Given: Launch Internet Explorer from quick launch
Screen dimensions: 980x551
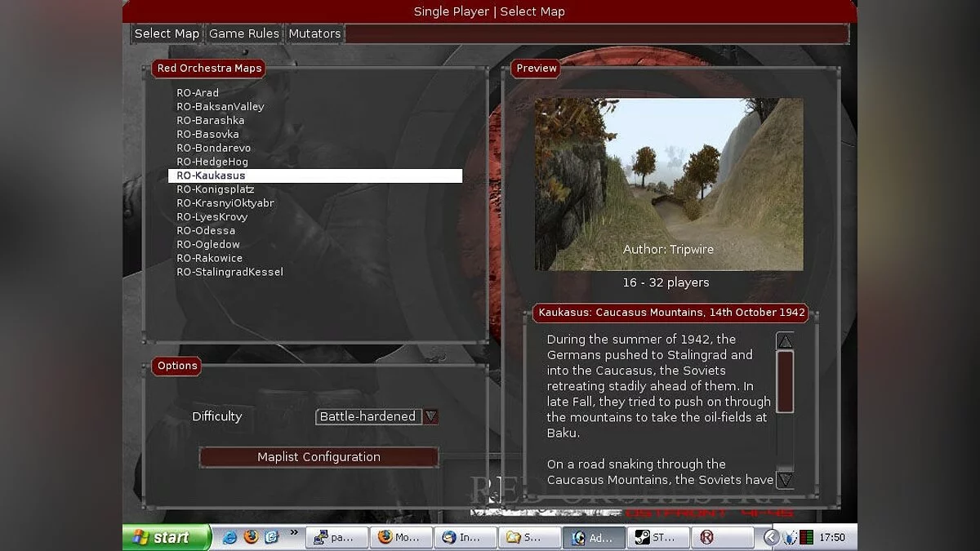Looking at the screenshot, I should coord(230,537).
